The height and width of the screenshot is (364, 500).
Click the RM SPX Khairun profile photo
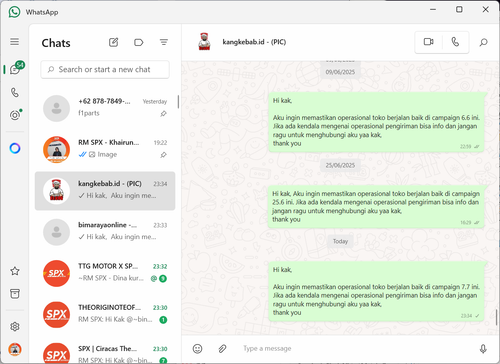(x=57, y=150)
